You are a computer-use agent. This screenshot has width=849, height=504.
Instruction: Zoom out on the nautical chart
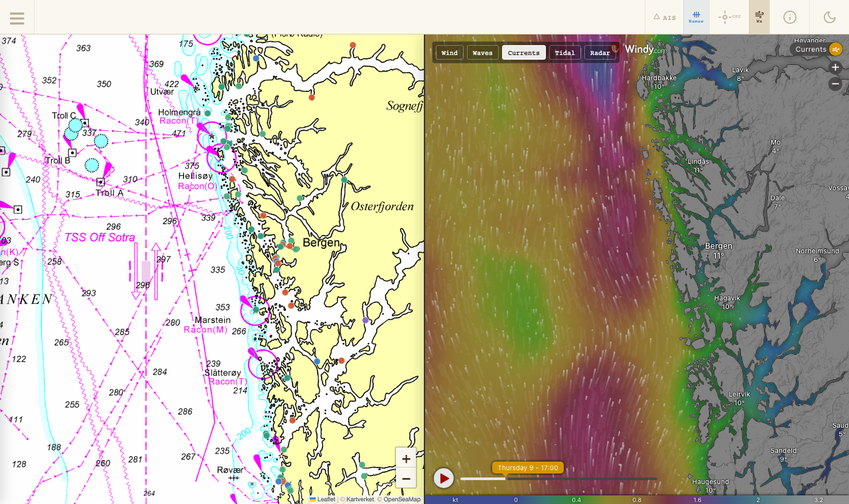[x=406, y=478]
